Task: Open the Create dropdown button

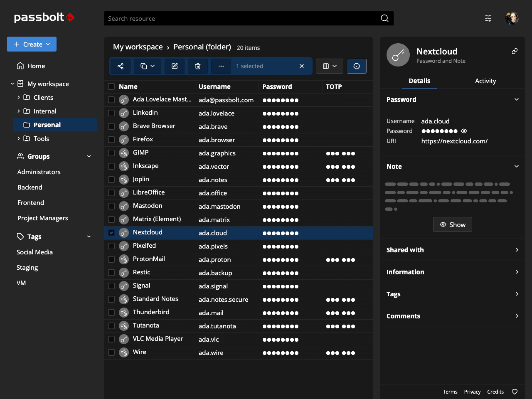Action: tap(31, 44)
